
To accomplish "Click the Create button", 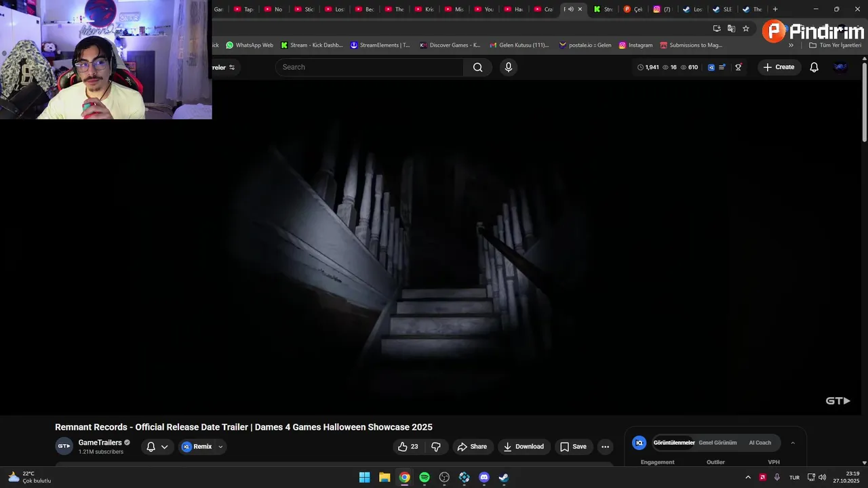I will (x=779, y=67).
